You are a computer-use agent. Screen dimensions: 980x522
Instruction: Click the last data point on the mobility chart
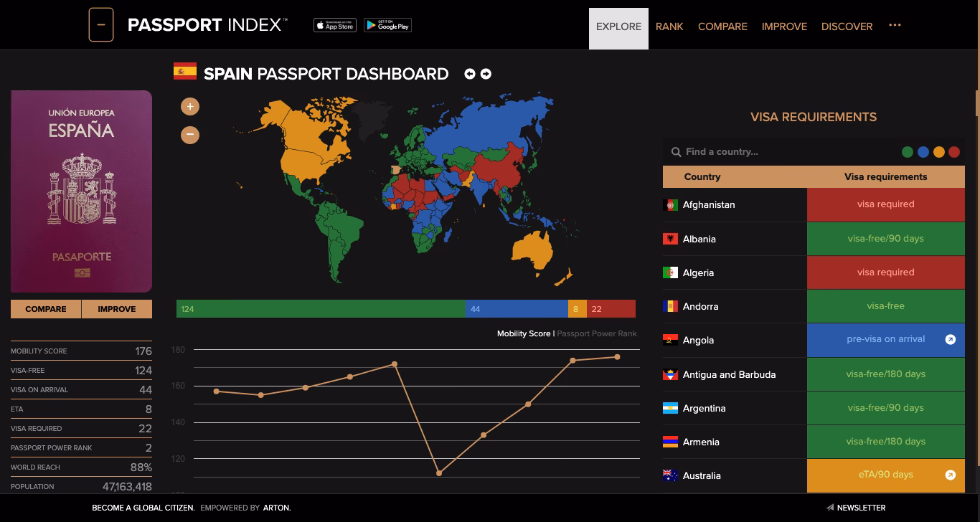pos(617,357)
